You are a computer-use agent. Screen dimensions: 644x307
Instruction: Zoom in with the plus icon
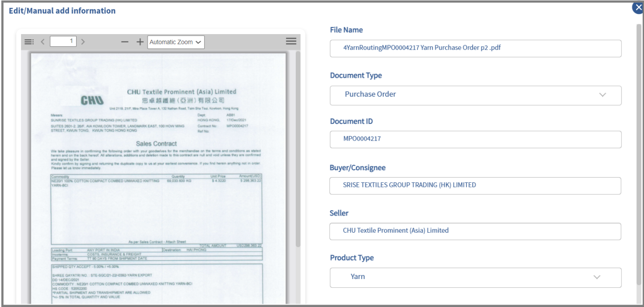point(139,42)
